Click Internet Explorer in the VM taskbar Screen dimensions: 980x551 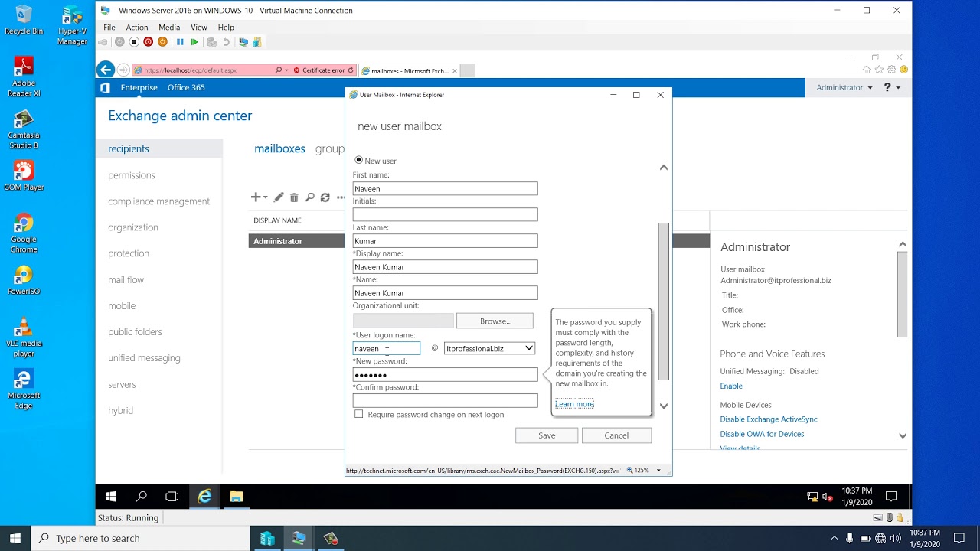(204, 497)
